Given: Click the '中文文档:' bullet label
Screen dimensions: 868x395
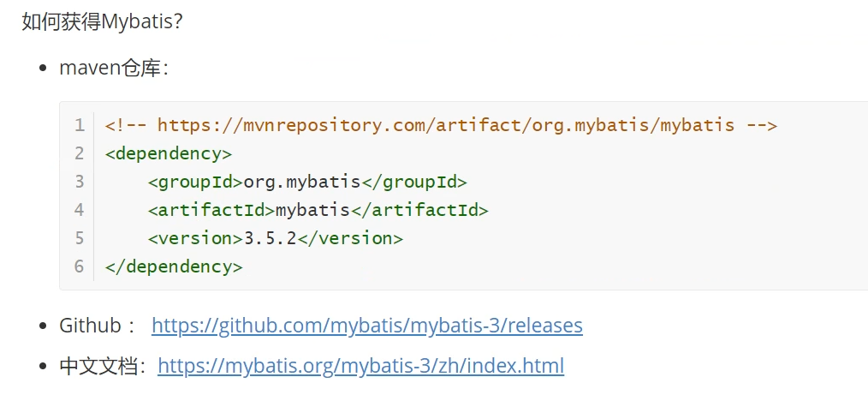Looking at the screenshot, I should [103, 366].
